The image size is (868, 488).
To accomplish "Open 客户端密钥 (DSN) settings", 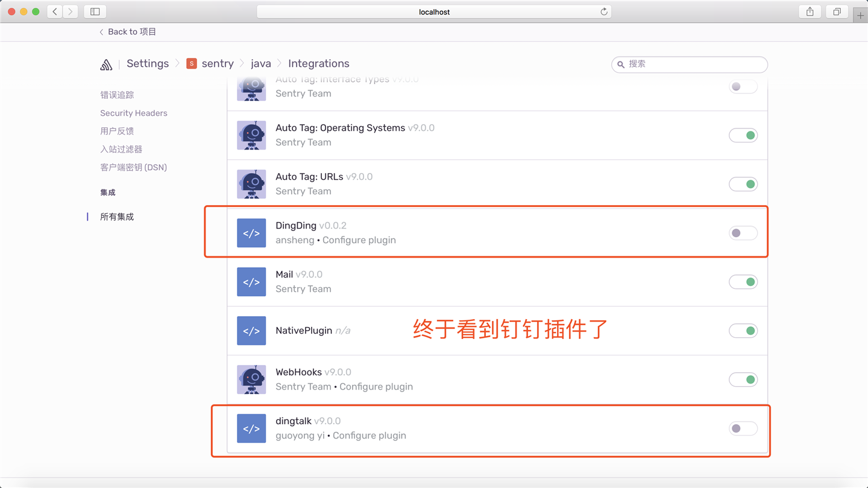I will coord(133,167).
